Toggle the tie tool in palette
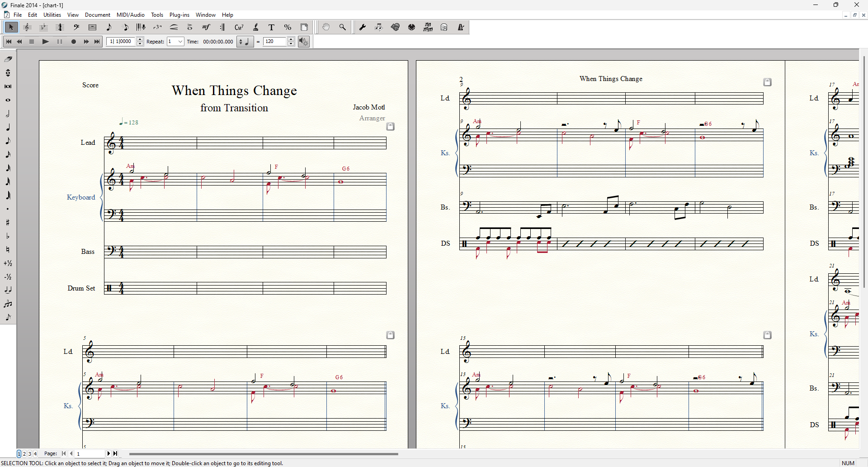This screenshot has width=868, height=467. click(x=8, y=290)
